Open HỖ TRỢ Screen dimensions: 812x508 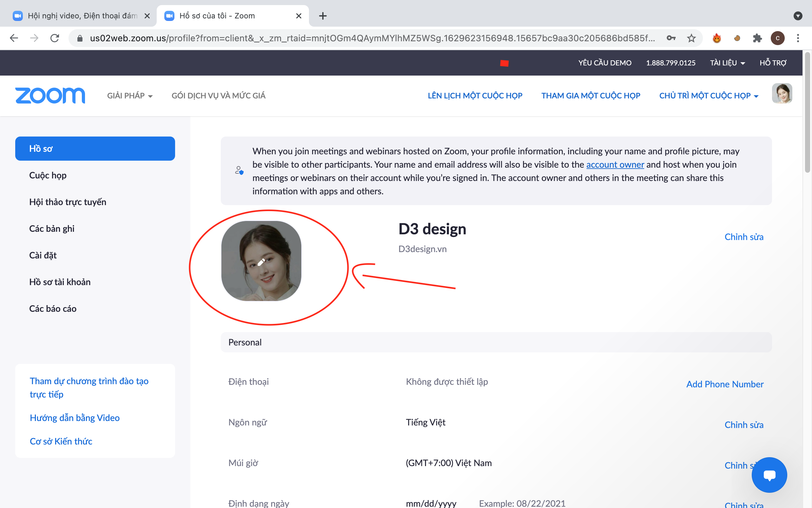(x=773, y=63)
